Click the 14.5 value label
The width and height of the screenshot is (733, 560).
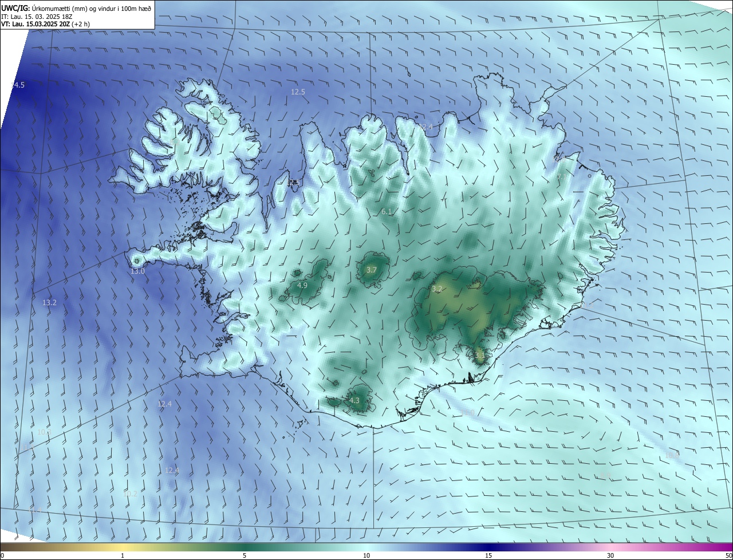pyautogui.click(x=18, y=85)
